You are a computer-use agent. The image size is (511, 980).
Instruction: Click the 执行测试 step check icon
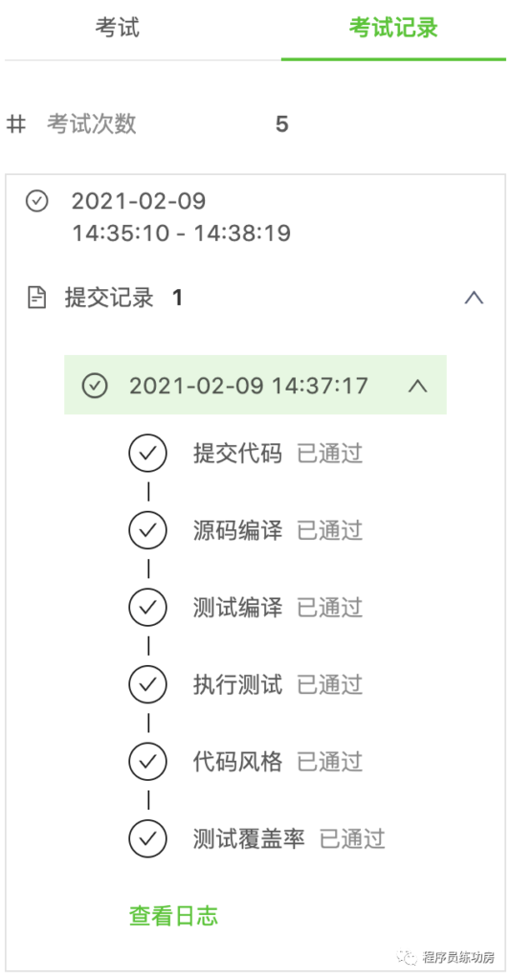(148, 684)
